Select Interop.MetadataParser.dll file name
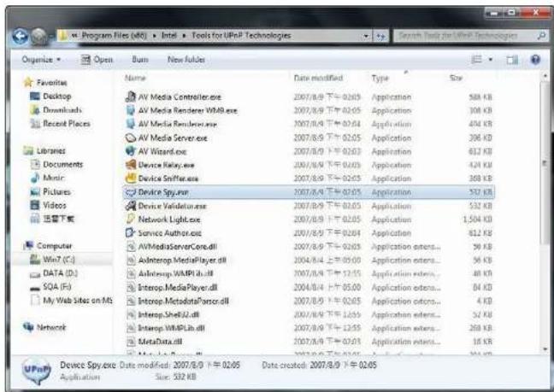This screenshot has height=392, width=554. tap(183, 301)
